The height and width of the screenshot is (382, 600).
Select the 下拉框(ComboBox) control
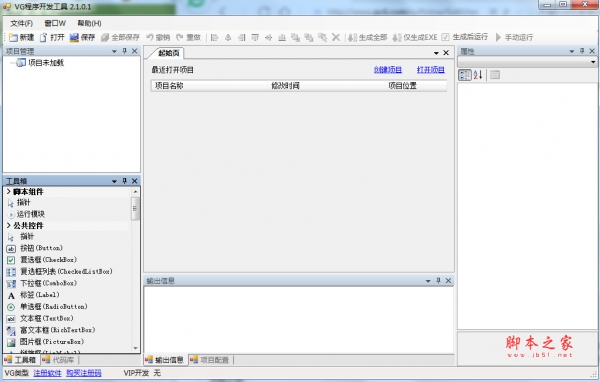coord(49,283)
